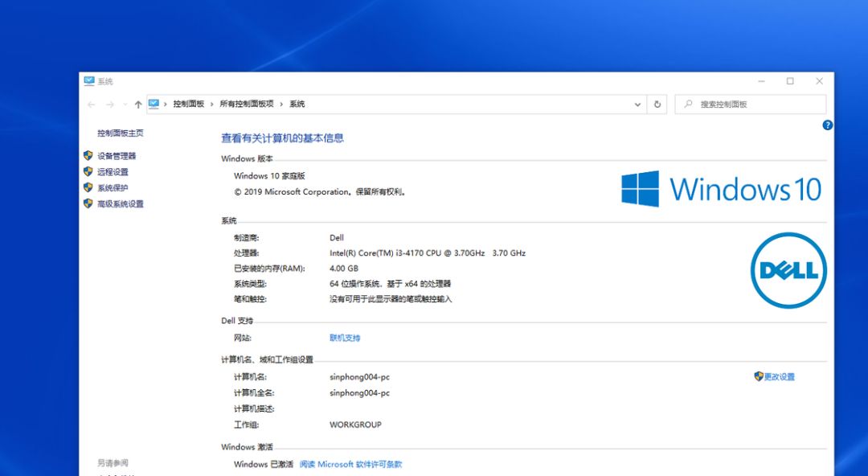Screen dimensions: 868x476
Task: Minimize the 系统 window
Action: [762, 81]
